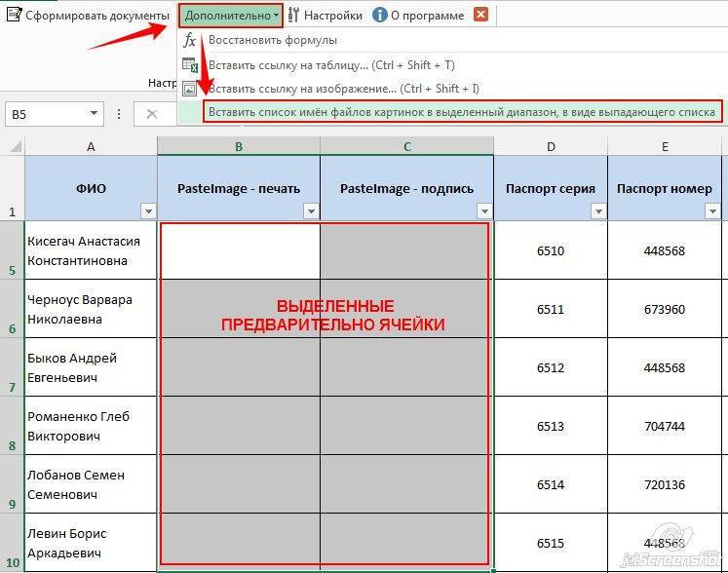
Task: Open the Дополнительно dropdown menu
Action: click(231, 16)
